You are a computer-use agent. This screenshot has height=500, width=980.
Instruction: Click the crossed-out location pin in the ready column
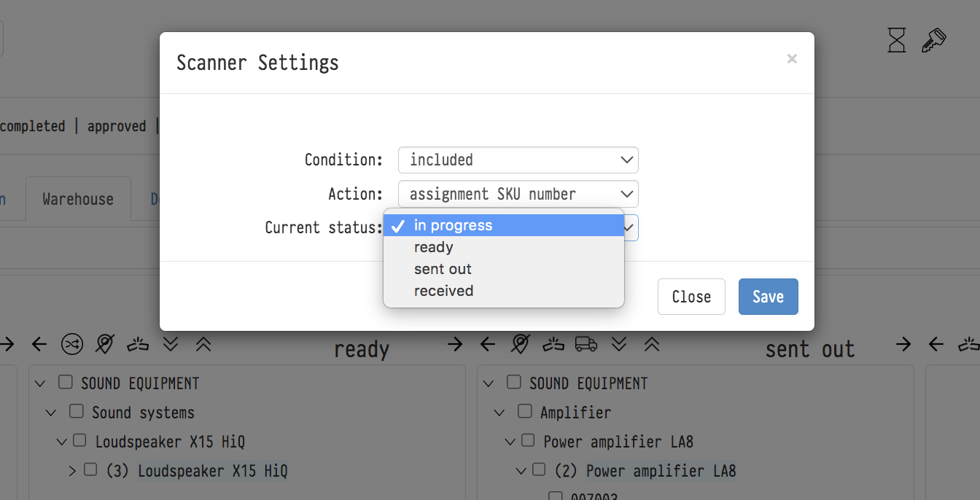click(x=105, y=344)
